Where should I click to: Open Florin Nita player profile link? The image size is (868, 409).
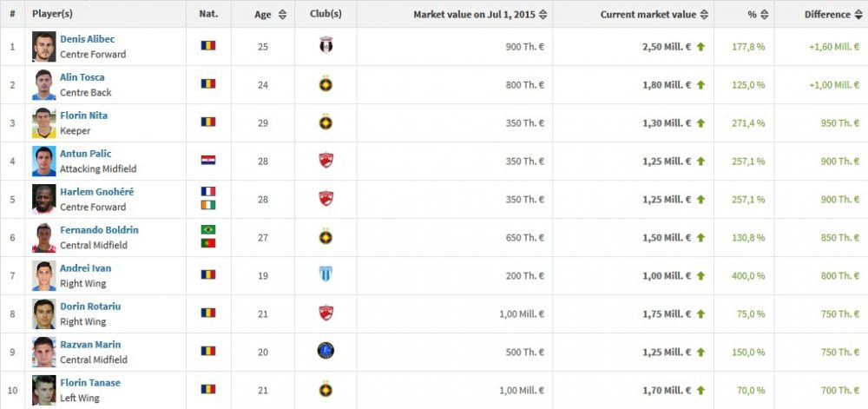pyautogui.click(x=83, y=115)
